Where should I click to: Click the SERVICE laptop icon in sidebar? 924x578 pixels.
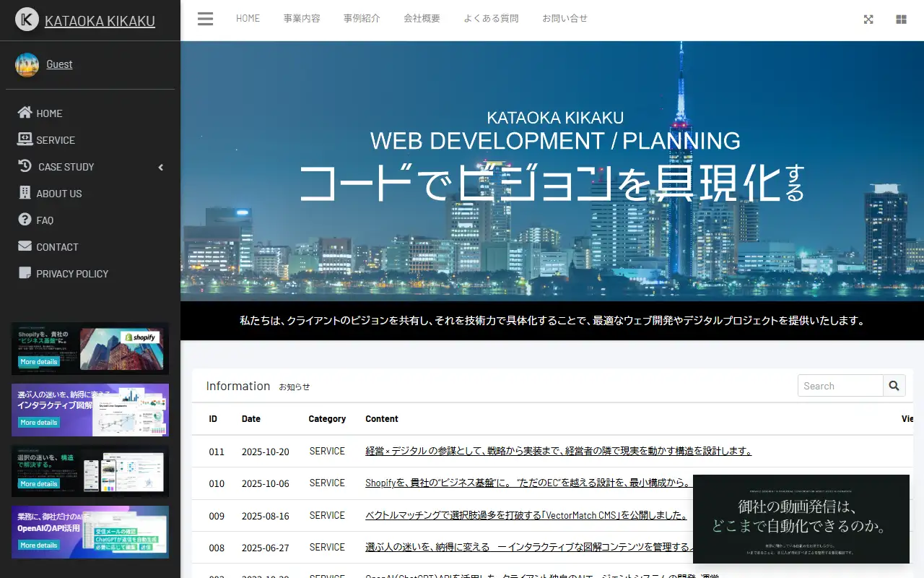coord(25,139)
